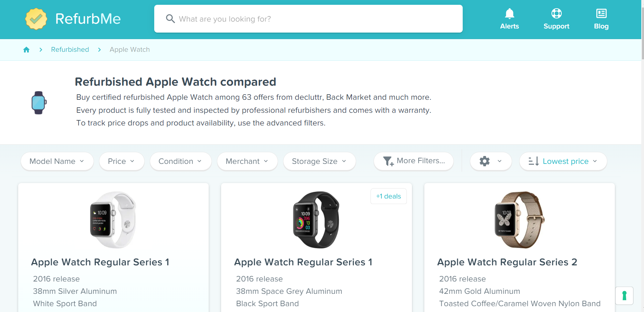Open the gold Series 2 watch thumbnail
The image size is (644, 312).
pyautogui.click(x=520, y=220)
